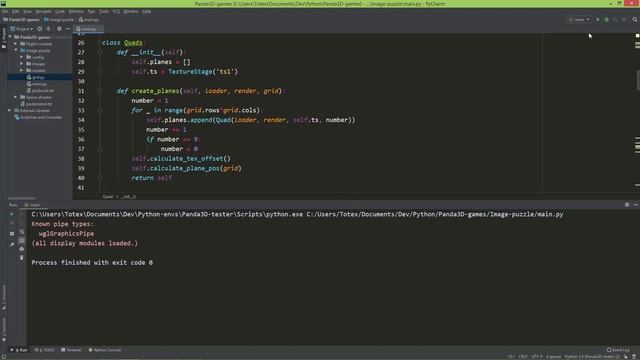
Task: Click the bottom-left tool windows corner icon
Action: point(4,357)
